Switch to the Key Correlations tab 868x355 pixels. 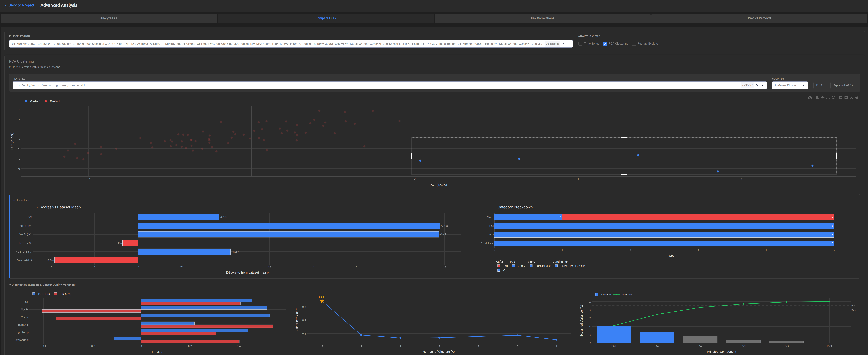pos(542,18)
